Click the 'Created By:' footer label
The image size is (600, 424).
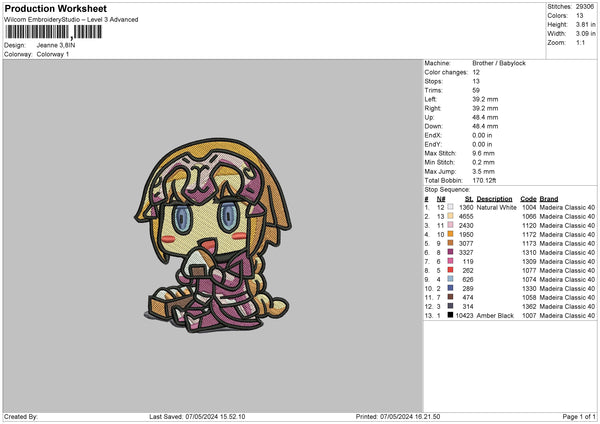click(21, 416)
